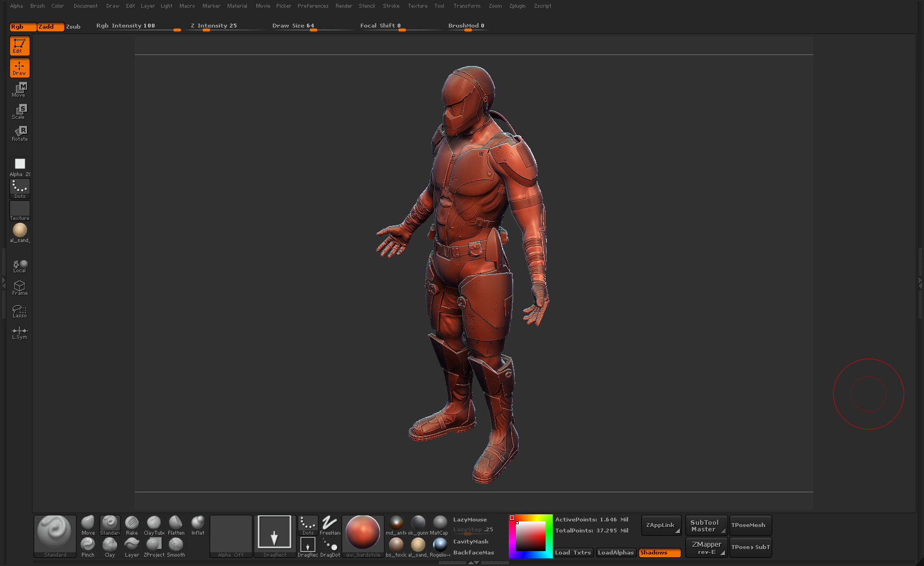Open the Zplugin menu
This screenshot has width=924, height=566.
click(517, 6)
